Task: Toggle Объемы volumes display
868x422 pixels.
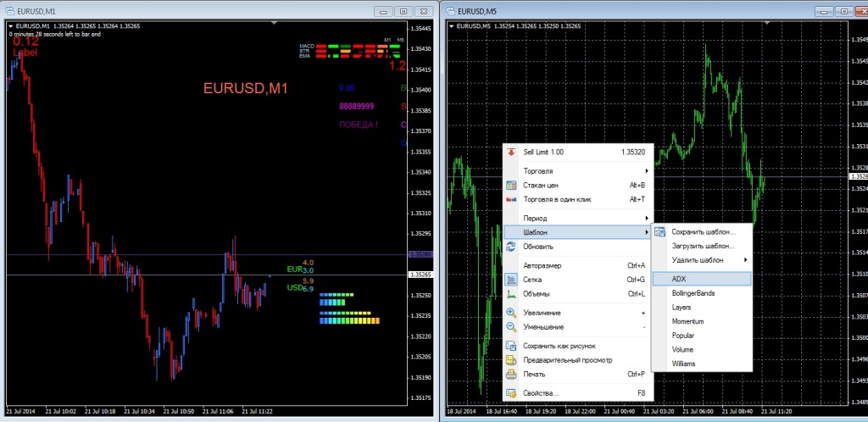Action: (578, 294)
